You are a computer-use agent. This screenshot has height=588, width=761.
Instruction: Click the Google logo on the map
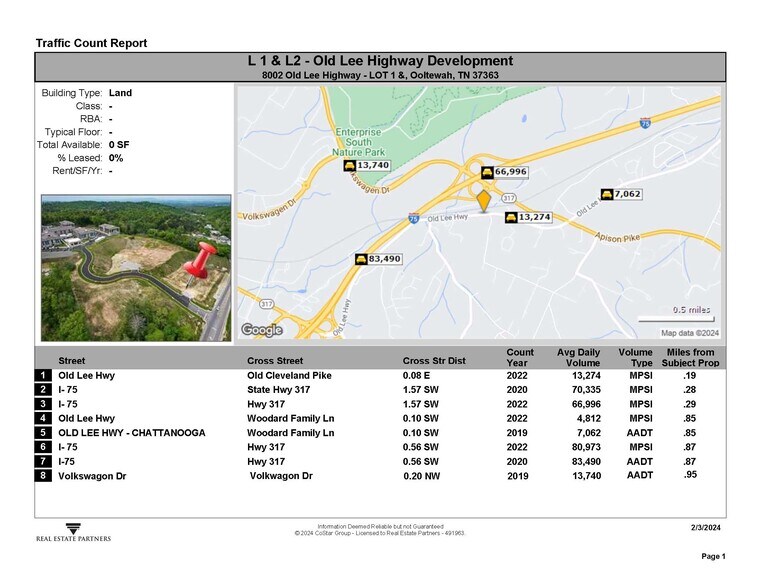[262, 330]
